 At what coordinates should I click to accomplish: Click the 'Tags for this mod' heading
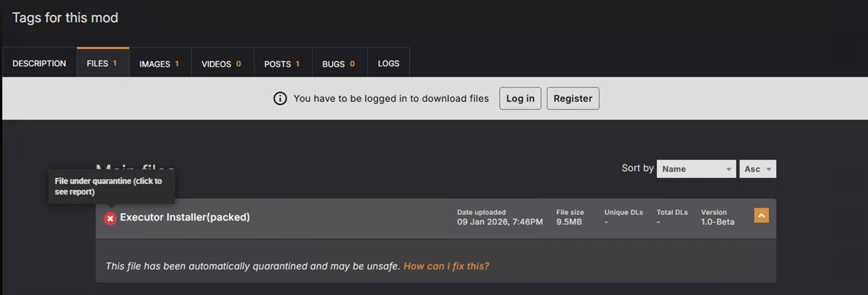65,18
